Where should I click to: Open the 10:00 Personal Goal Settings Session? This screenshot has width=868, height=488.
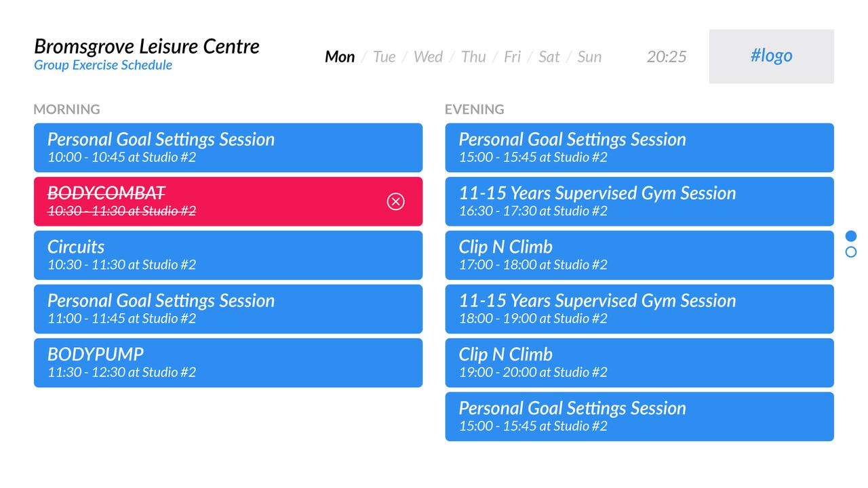click(x=228, y=147)
